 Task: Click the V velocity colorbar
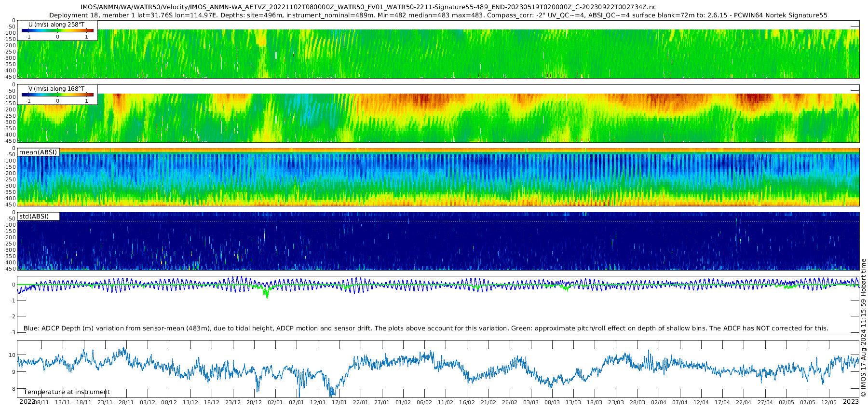tap(57, 95)
